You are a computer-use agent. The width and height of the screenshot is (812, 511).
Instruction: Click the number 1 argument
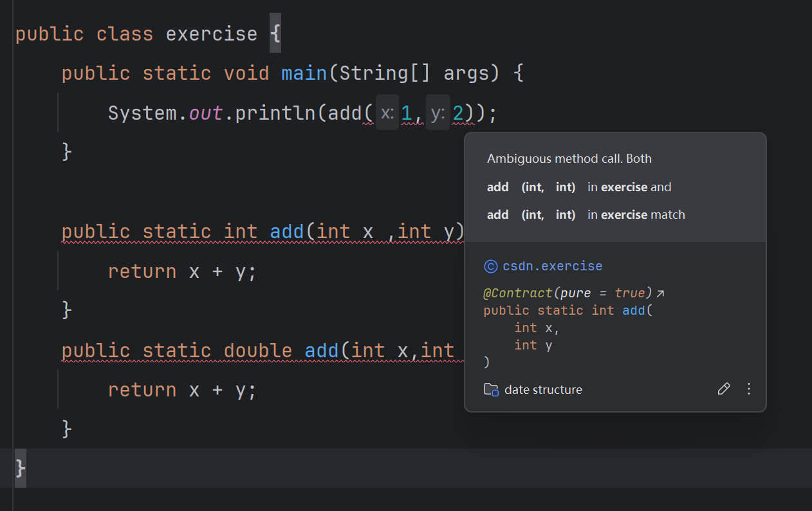click(406, 113)
